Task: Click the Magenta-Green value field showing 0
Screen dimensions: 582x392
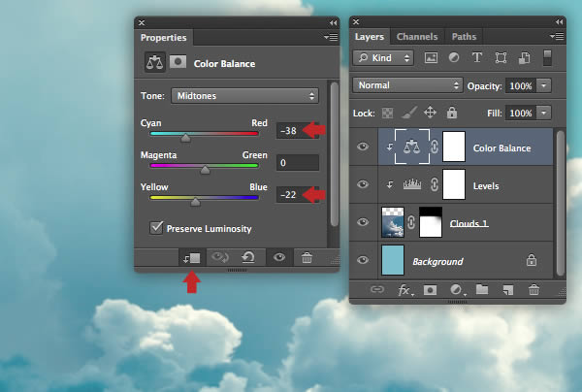Action: point(298,163)
